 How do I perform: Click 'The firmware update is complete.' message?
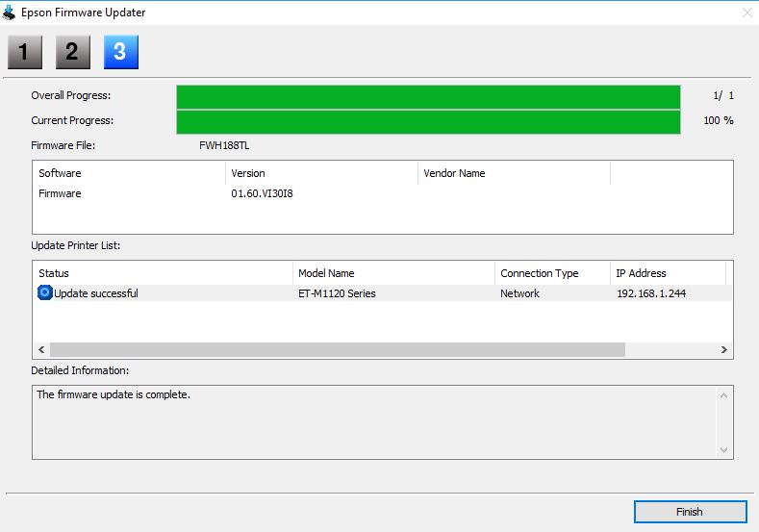coord(114,394)
